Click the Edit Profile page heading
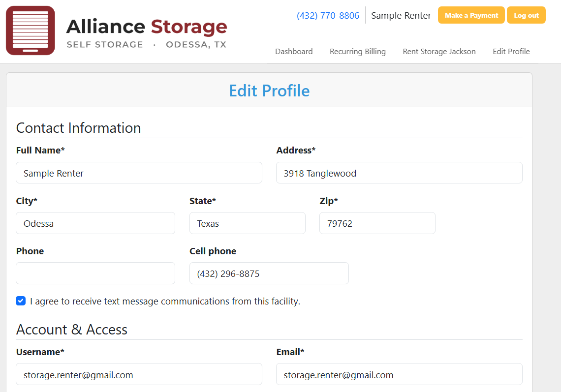561x392 pixels. pos(269,91)
